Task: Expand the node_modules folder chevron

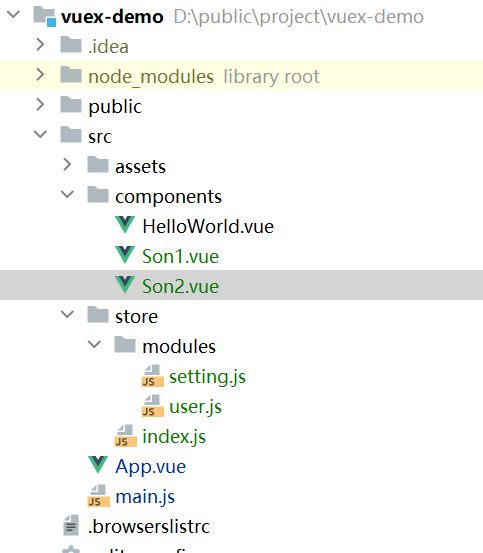Action: click(40, 75)
